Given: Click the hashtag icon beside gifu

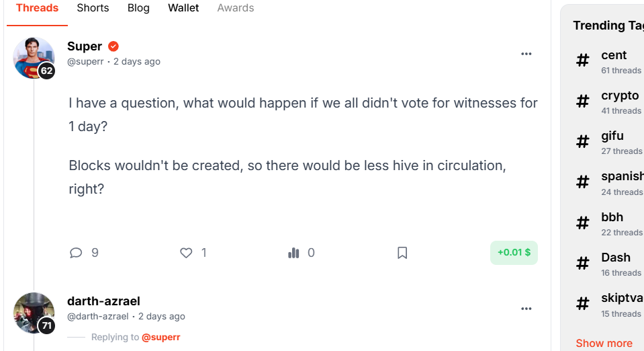Looking at the screenshot, I should (582, 142).
